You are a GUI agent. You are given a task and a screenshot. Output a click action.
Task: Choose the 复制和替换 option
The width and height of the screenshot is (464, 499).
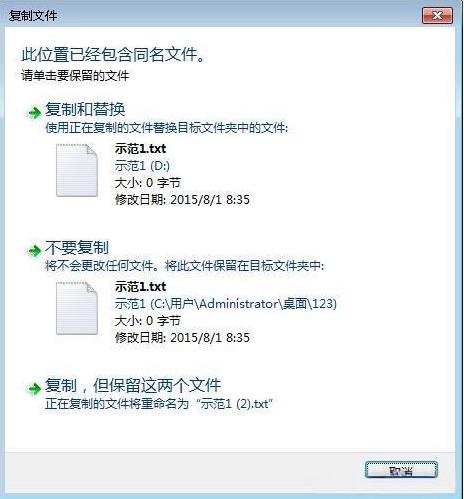pyautogui.click(x=85, y=109)
